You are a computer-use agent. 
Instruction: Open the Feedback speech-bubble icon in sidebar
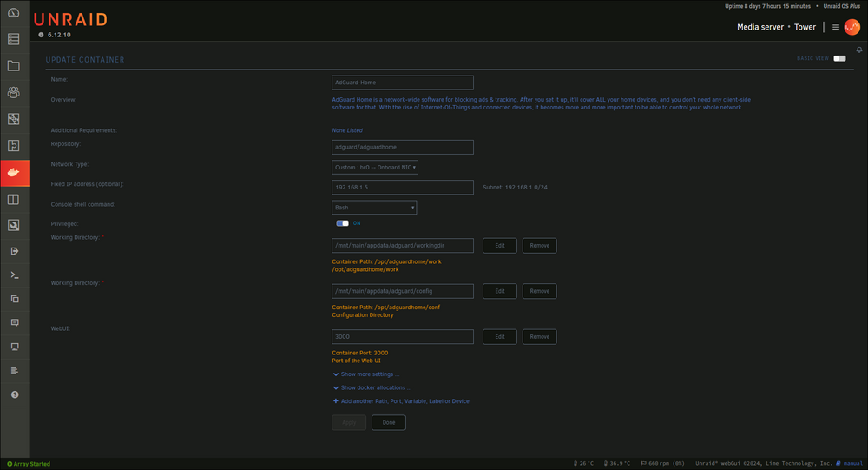click(15, 322)
